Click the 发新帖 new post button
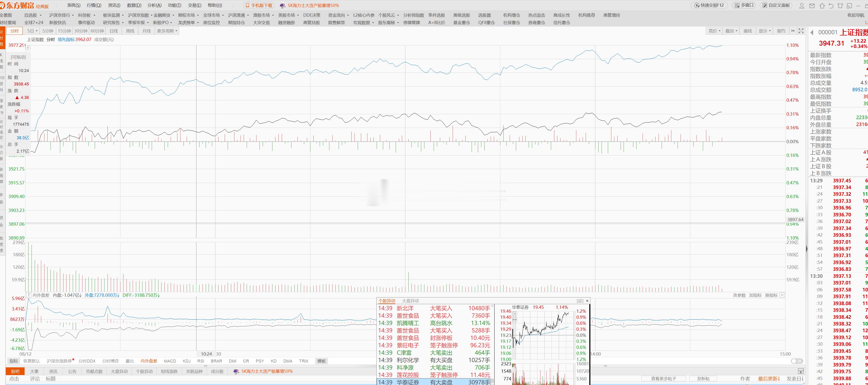The image size is (868, 385). point(703,379)
